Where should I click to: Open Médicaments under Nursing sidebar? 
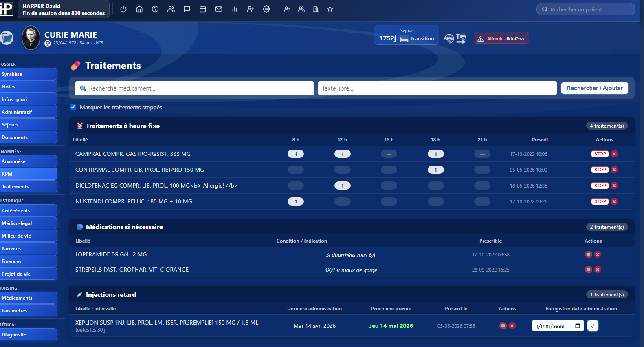pos(28,298)
